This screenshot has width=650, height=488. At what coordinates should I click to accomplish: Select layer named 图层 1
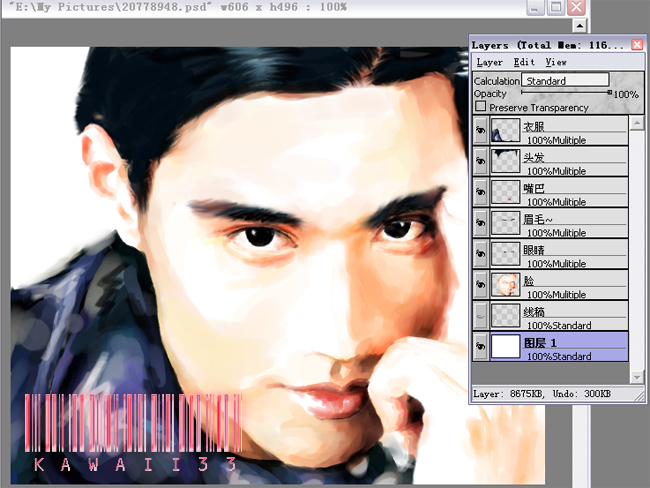(540, 343)
